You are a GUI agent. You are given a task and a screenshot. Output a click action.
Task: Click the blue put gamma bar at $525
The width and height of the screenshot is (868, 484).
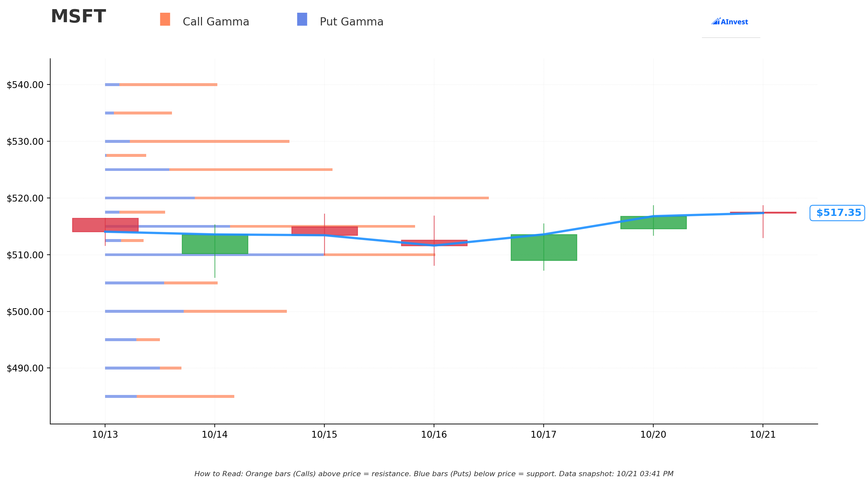pyautogui.click(x=137, y=169)
